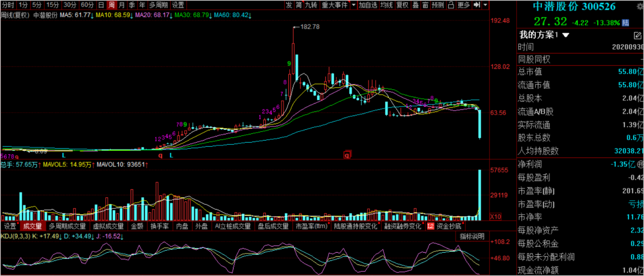Click the lock icon in the top toolbar
Screen dimensions: 644x276
[x=451, y=5]
